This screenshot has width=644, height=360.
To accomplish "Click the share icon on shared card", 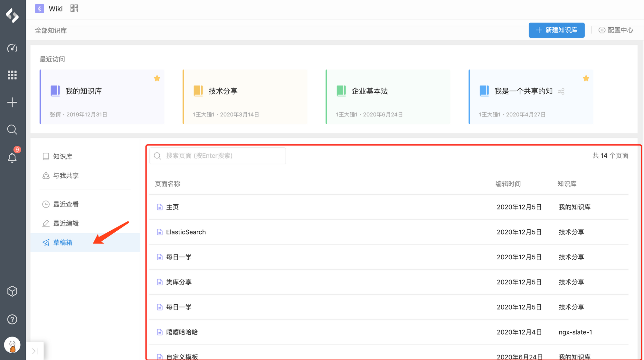I will tap(561, 91).
